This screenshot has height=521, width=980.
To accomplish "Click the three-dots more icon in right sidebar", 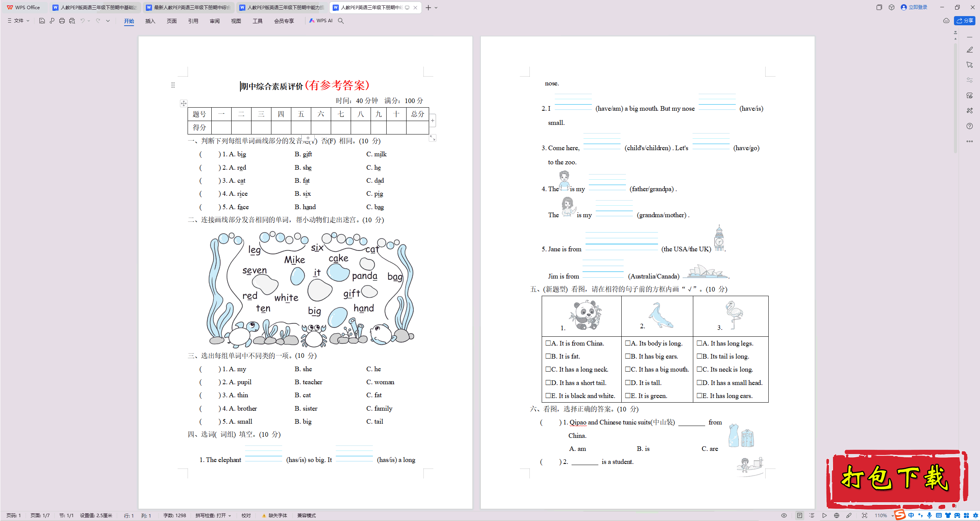I will (x=970, y=141).
